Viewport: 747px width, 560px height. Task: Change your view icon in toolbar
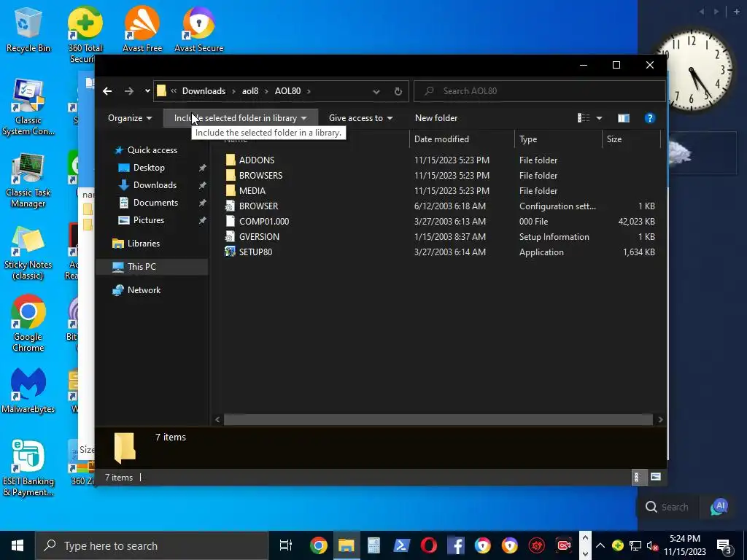pos(584,118)
